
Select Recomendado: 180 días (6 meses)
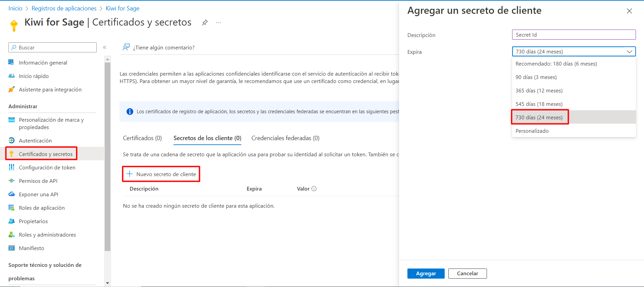[x=574, y=64]
